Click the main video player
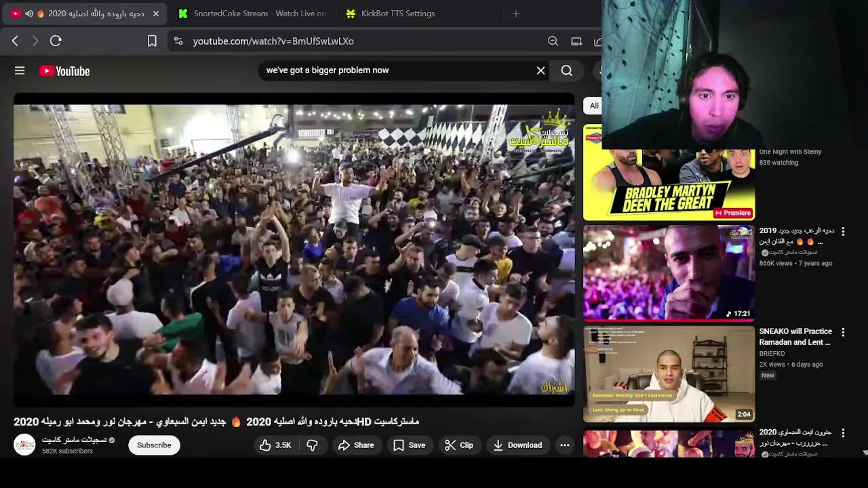 tap(294, 249)
